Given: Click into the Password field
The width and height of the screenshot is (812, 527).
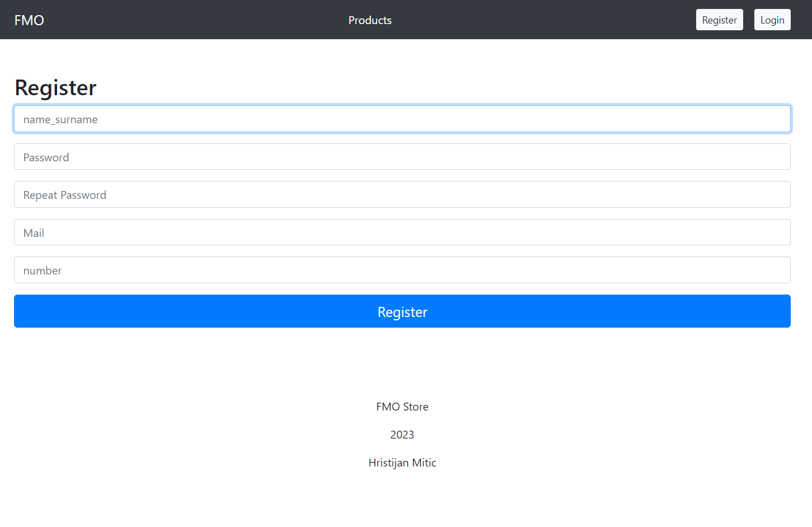Looking at the screenshot, I should click(402, 157).
